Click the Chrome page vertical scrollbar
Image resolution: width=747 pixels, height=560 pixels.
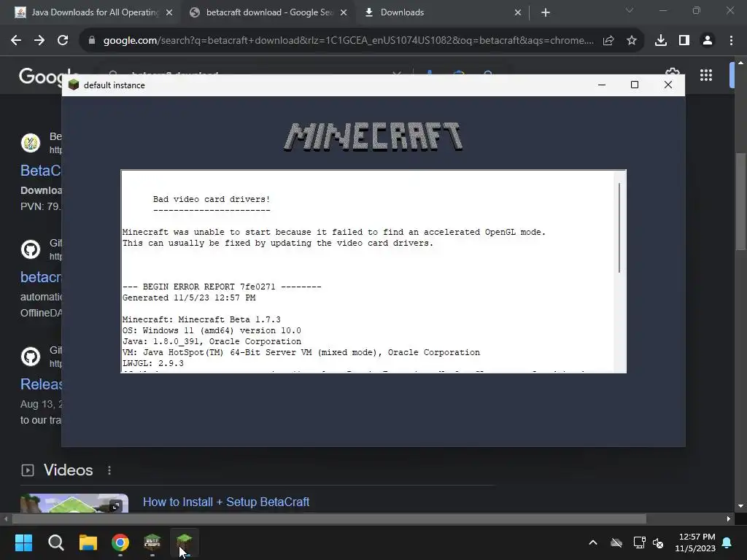click(x=740, y=200)
